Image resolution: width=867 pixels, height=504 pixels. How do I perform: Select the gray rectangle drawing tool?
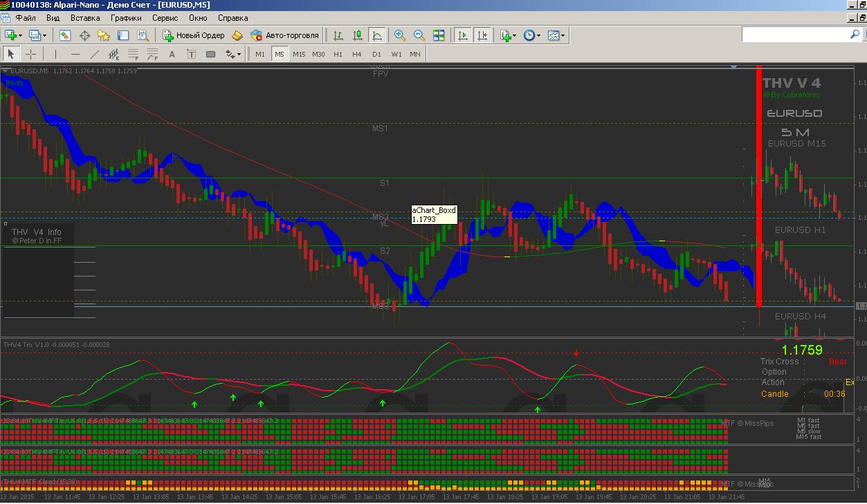[x=210, y=54]
